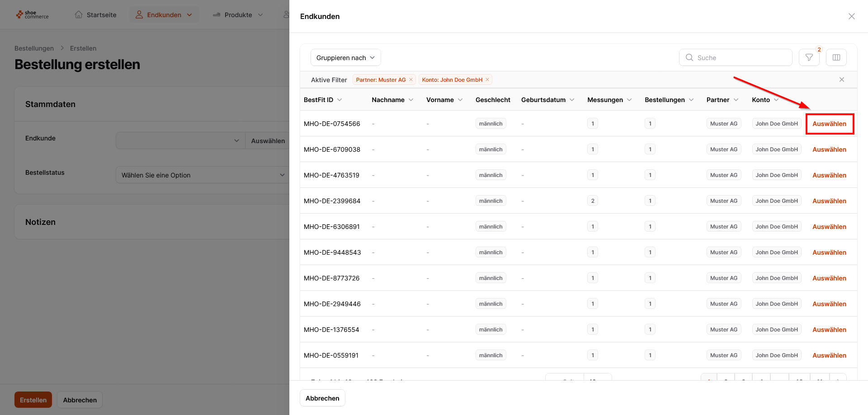
Task: Open the Produkte navigation menu
Action: coord(238,15)
